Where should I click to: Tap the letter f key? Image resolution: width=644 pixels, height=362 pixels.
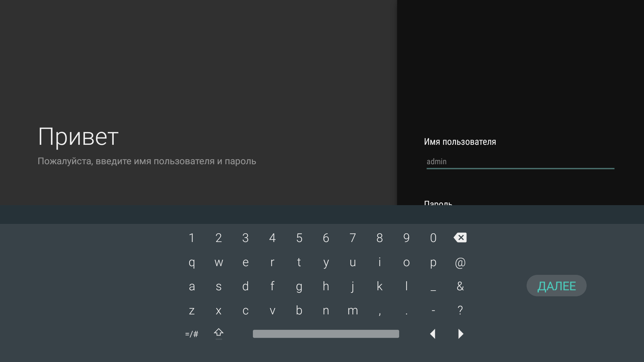[272, 286]
